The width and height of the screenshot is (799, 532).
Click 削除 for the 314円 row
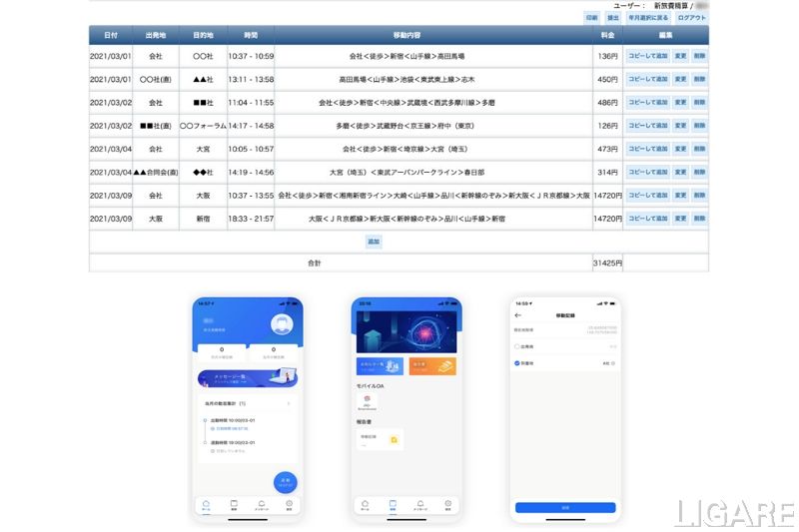click(x=699, y=172)
